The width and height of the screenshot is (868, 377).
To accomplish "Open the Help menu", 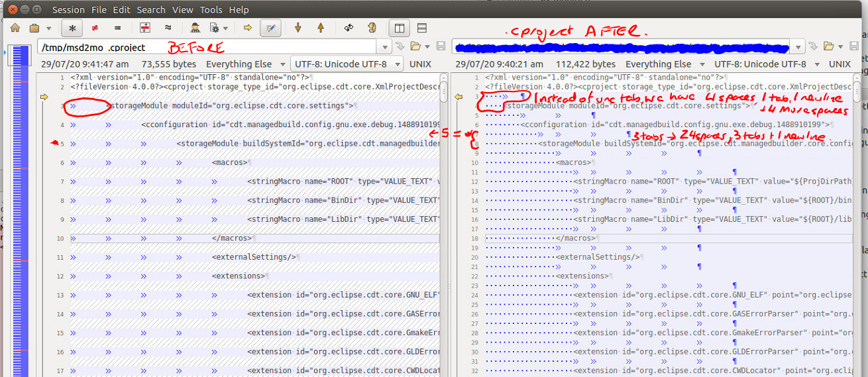I will (x=239, y=9).
